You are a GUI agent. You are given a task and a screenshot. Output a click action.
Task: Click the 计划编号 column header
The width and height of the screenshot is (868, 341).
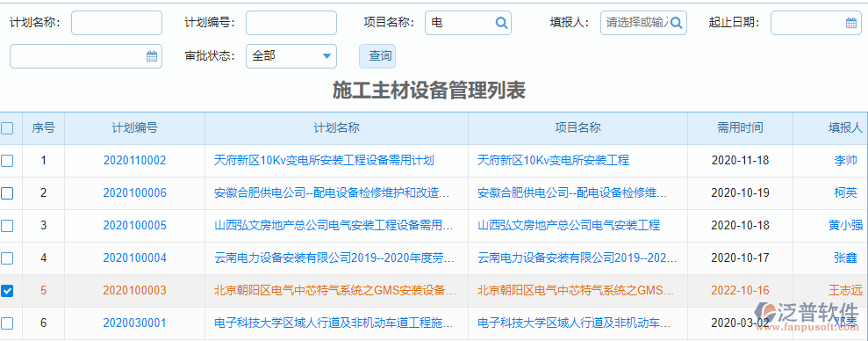point(134,128)
